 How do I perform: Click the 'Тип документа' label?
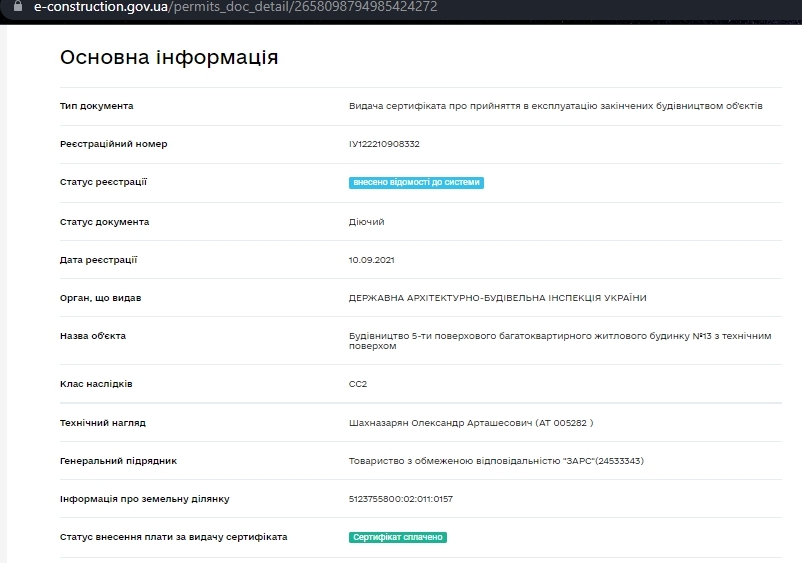97,106
